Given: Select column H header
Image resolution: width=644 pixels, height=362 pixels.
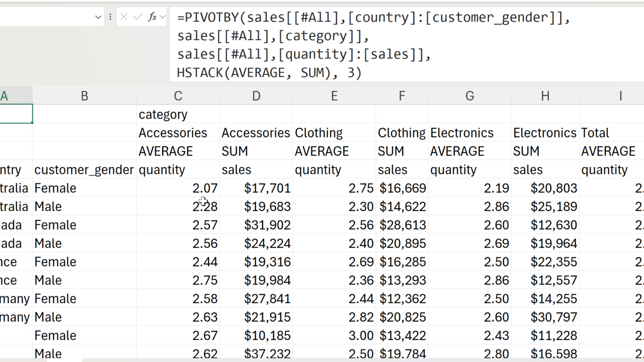Looking at the screenshot, I should [x=545, y=96].
